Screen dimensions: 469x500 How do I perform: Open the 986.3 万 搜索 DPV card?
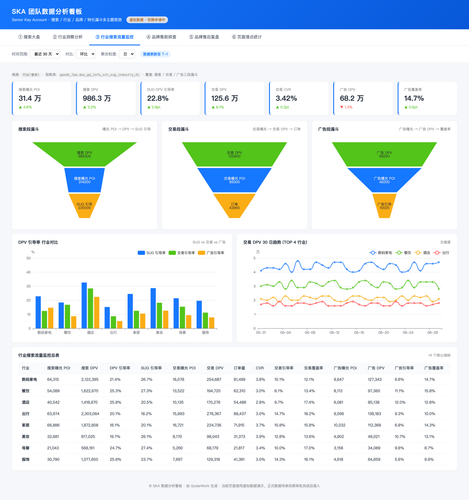pos(106,98)
